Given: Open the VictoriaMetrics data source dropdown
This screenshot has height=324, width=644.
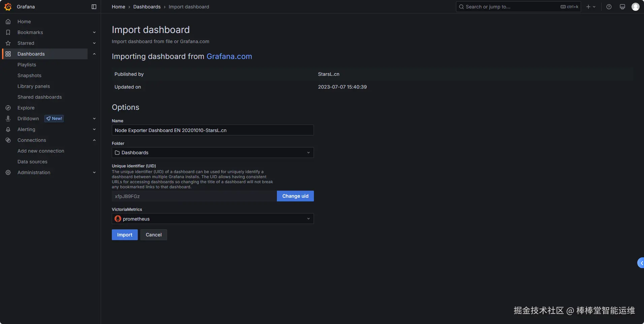Looking at the screenshot, I should (213, 219).
